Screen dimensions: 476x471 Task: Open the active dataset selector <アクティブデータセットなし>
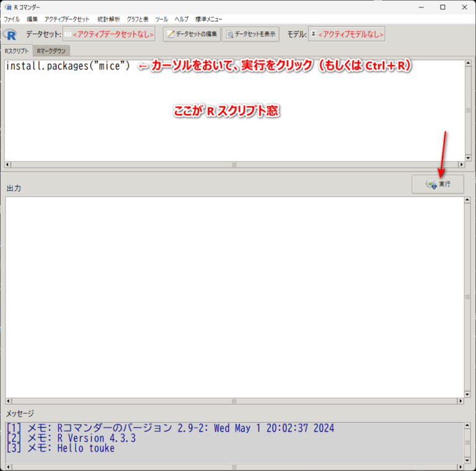pyautogui.click(x=109, y=34)
